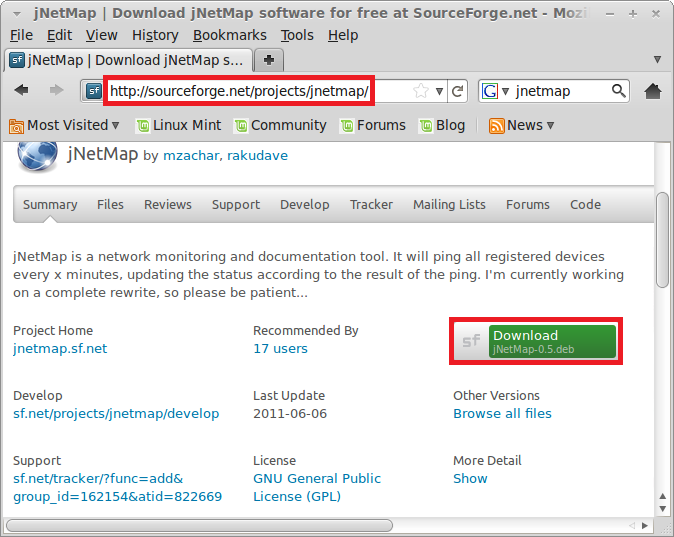This screenshot has height=537, width=674.
Task: Click the News RSS feed icon
Action: pos(496,126)
